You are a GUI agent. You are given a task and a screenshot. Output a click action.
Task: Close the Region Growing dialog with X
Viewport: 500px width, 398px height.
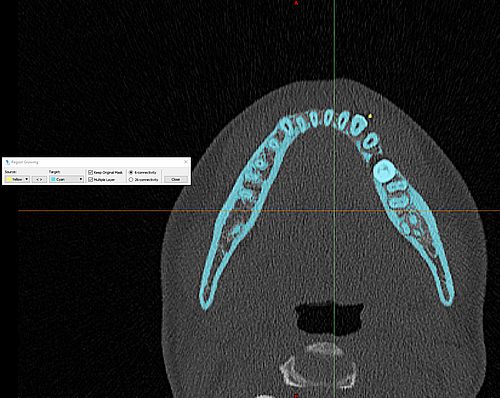[186, 162]
